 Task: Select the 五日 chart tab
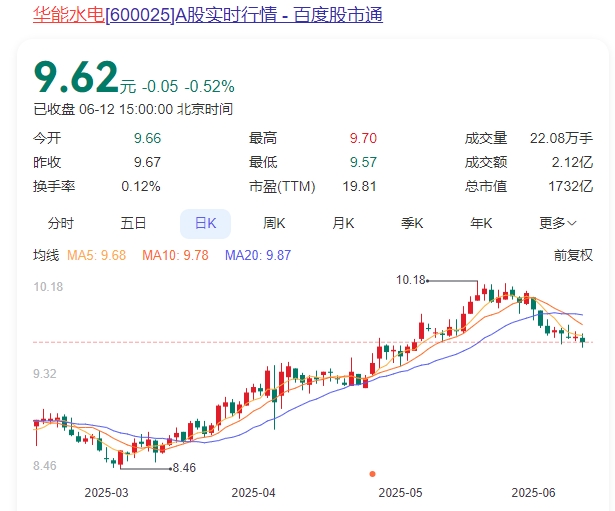click(x=133, y=223)
